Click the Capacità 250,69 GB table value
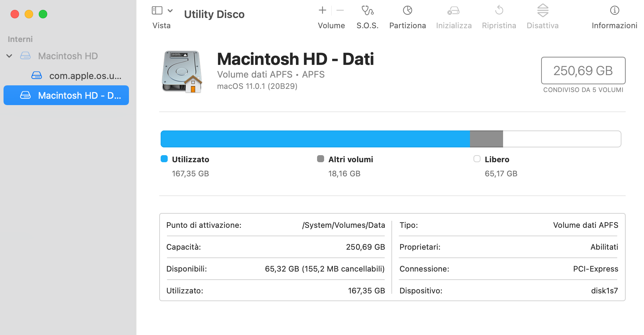This screenshot has height=335, width=644. 366,247
